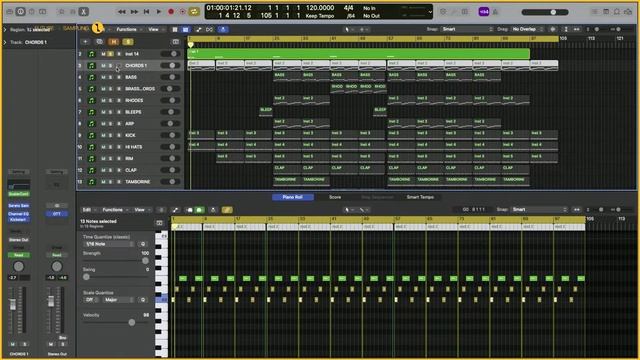The height and width of the screenshot is (360, 640).
Task: Open the Smart Controls icon
Action: 62,11
